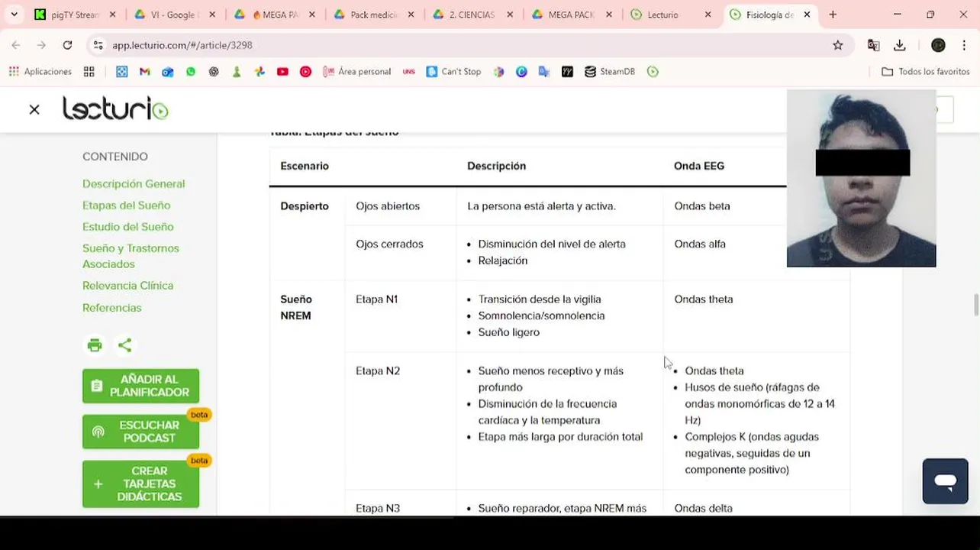This screenshot has height=550, width=980.
Task: Open Aplicaciones bookmarks shortcut
Action: (x=40, y=71)
